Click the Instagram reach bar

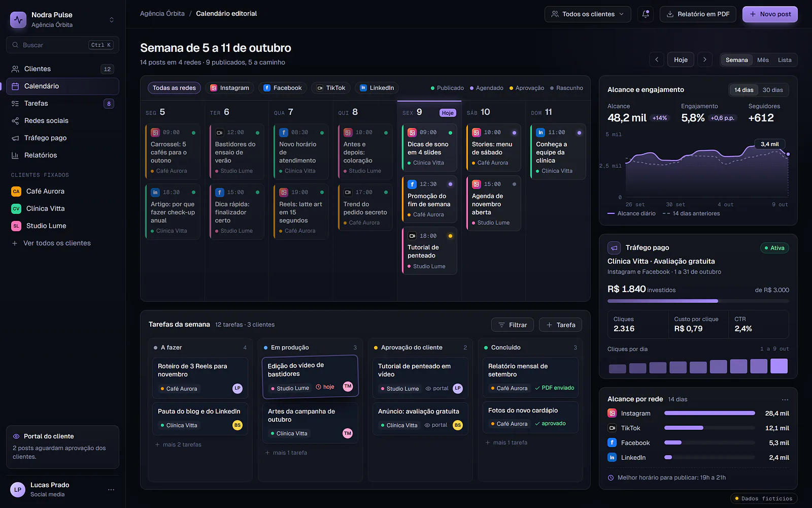(709, 413)
